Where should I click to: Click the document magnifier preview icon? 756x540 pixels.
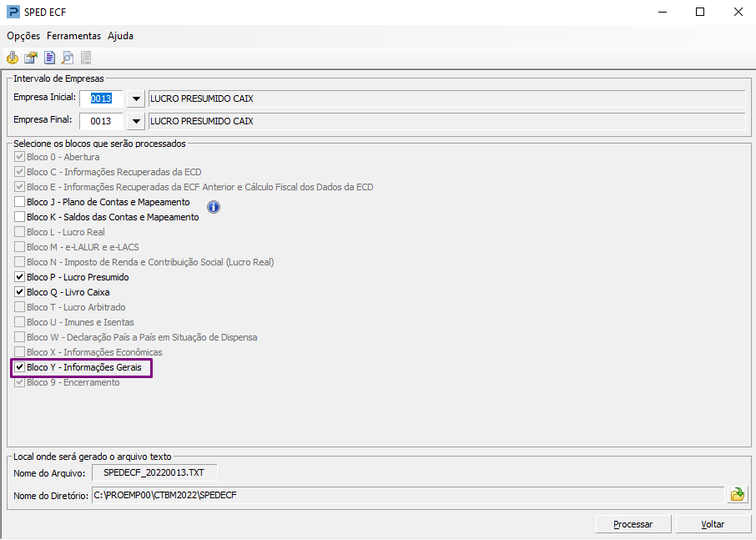68,58
